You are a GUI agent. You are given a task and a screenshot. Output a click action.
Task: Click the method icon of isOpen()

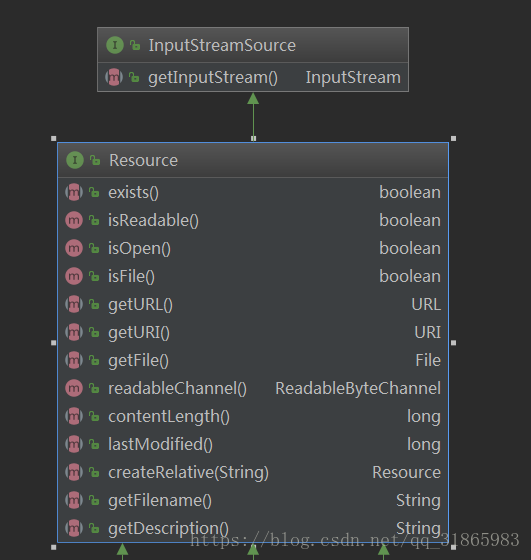(74, 248)
